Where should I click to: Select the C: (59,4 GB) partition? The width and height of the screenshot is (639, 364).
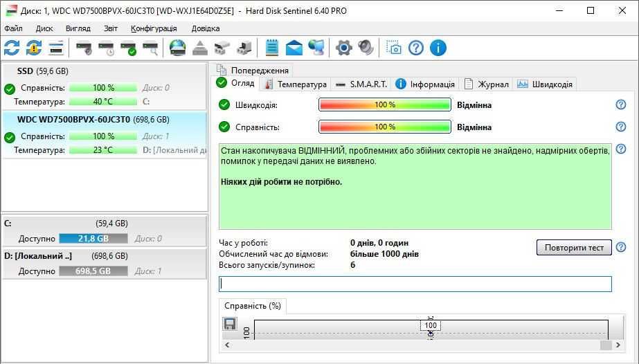point(105,231)
